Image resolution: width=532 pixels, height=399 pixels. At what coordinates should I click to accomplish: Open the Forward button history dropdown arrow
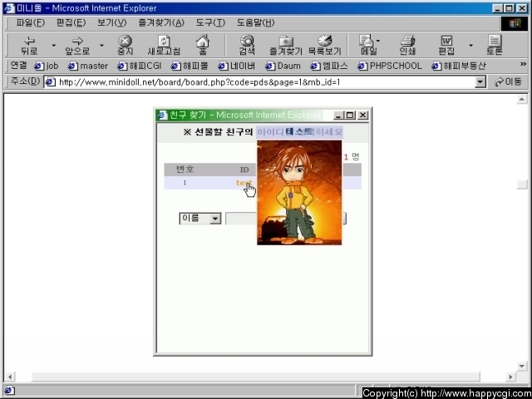[101, 45]
